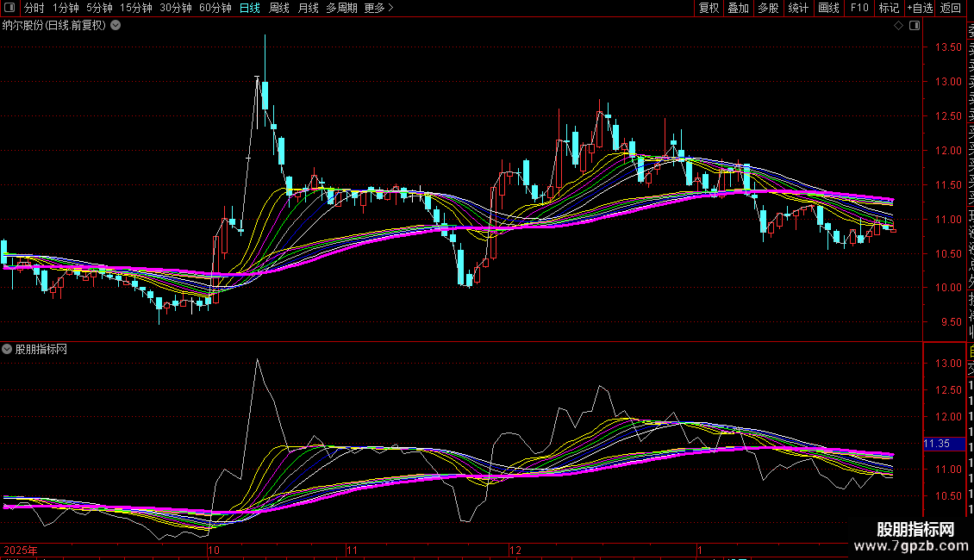The width and height of the screenshot is (974, 560).
Task: Click the month 12 marker on time axis
Action: click(x=515, y=550)
